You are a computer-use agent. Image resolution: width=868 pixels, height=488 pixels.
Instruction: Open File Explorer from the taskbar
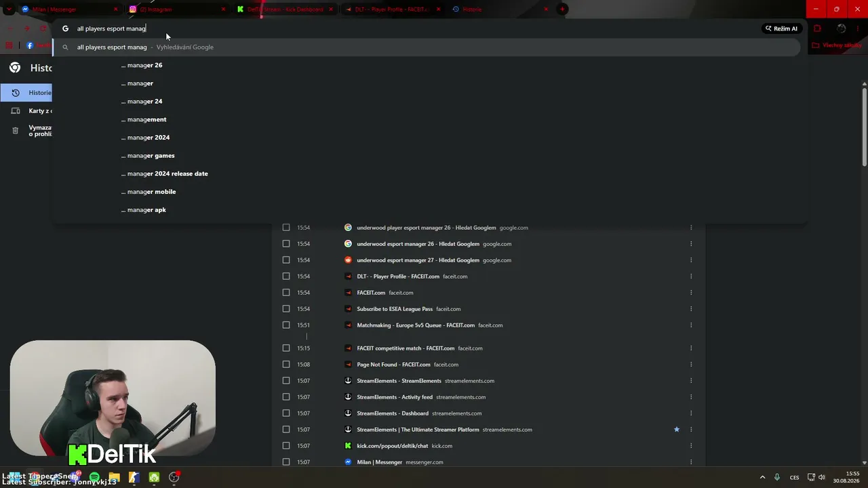pos(114,477)
